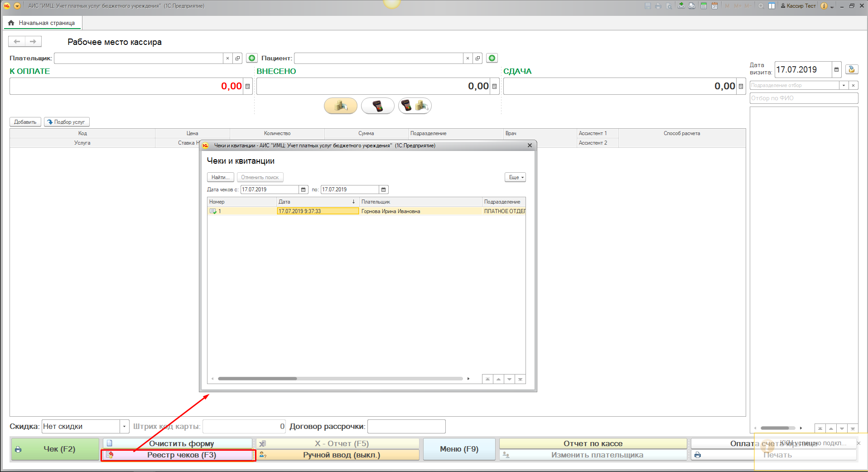This screenshot has height=472, width=868.
Task: Select the card terminal payment icon
Action: pyautogui.click(x=377, y=106)
